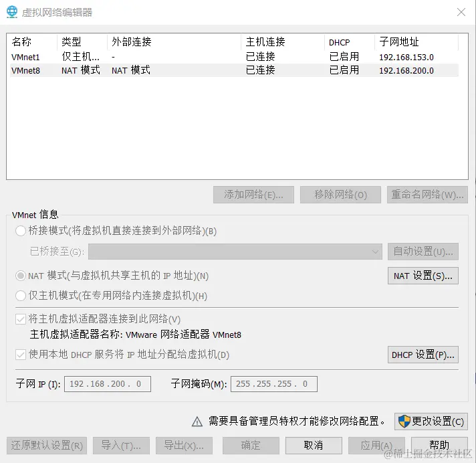Click 重命名网络(W) button
The width and height of the screenshot is (476, 463).
click(427, 195)
